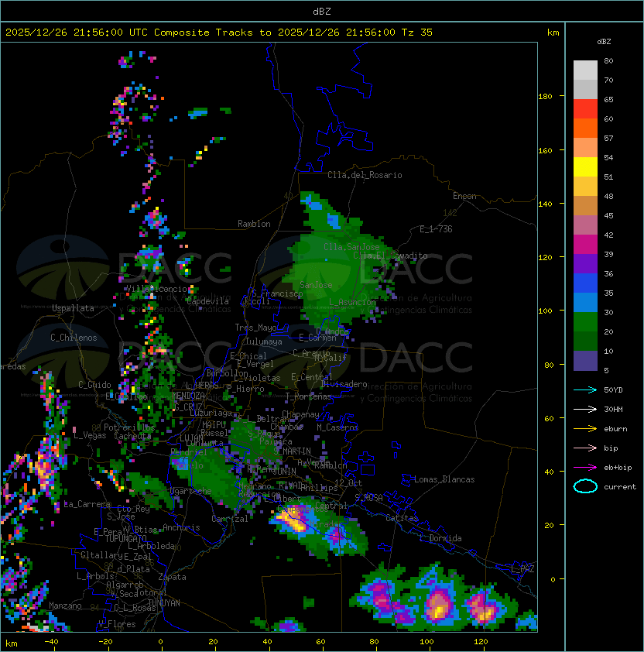Click the '50YD' legend label
This screenshot has height=652, width=644.
[613, 390]
